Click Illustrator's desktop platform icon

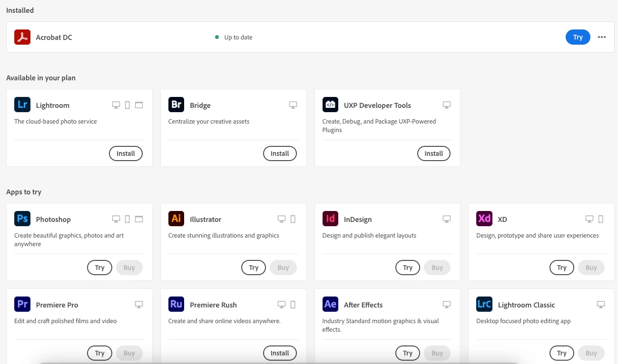pyautogui.click(x=282, y=219)
